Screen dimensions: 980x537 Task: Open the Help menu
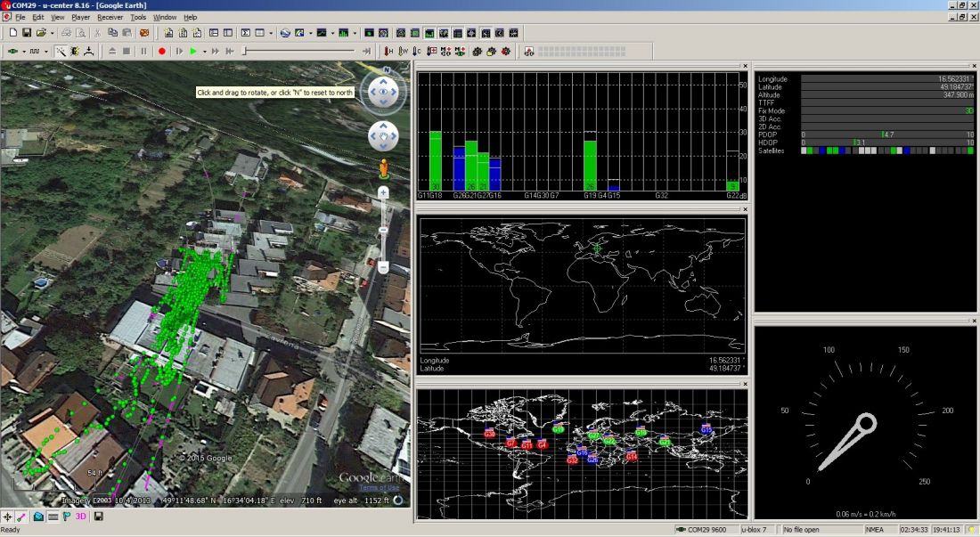coord(191,18)
